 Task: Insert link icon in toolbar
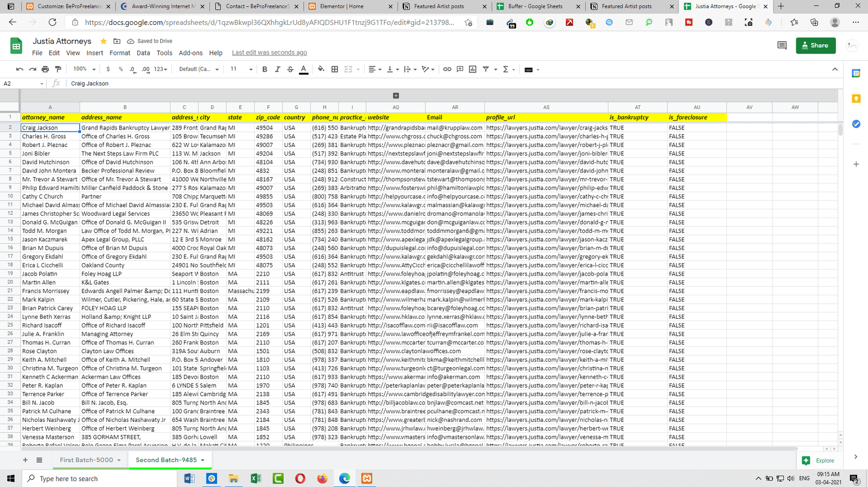[x=447, y=69]
